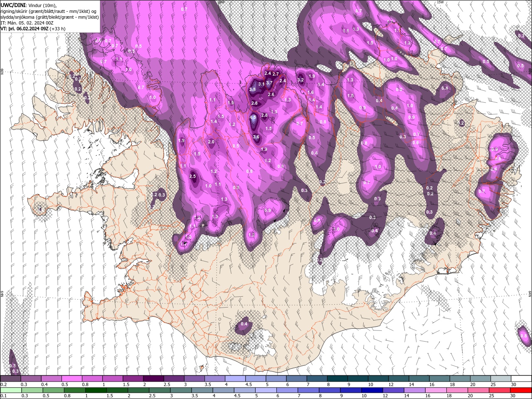Click the 3.6 snowfall value on the map
Viewport: 532px width, 399px height.
click(x=256, y=137)
